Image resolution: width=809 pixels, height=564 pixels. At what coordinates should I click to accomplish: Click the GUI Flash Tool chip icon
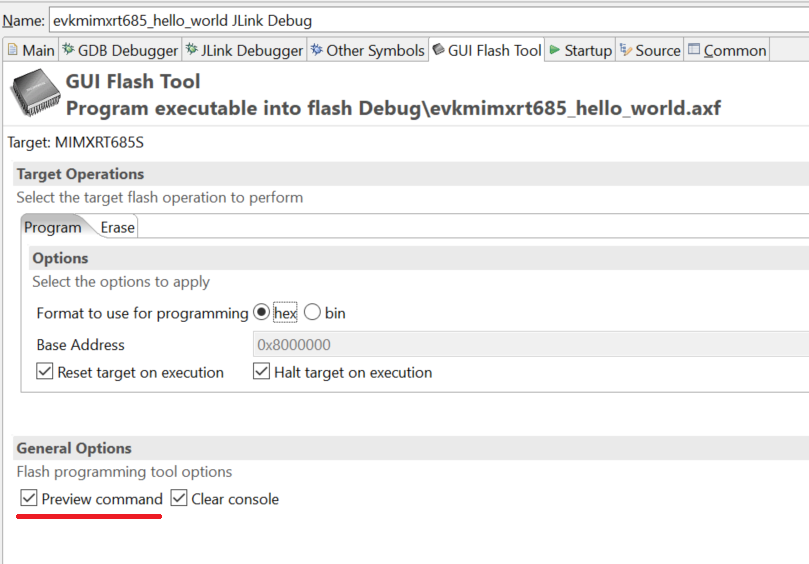(x=438, y=50)
